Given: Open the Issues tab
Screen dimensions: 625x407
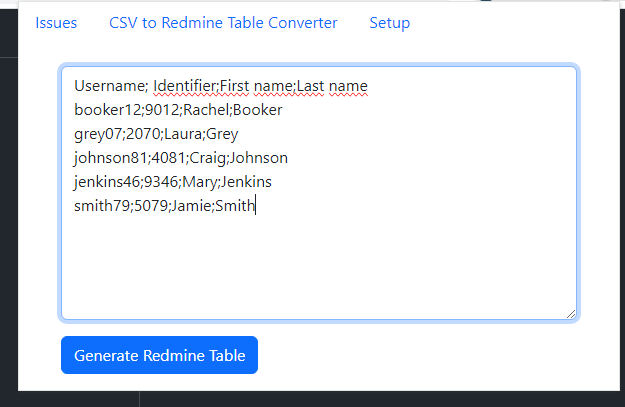Looking at the screenshot, I should pyautogui.click(x=56, y=23).
